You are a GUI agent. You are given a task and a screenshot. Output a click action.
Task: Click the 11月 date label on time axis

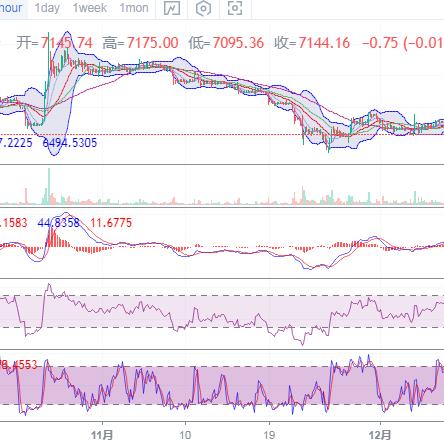pyautogui.click(x=102, y=435)
